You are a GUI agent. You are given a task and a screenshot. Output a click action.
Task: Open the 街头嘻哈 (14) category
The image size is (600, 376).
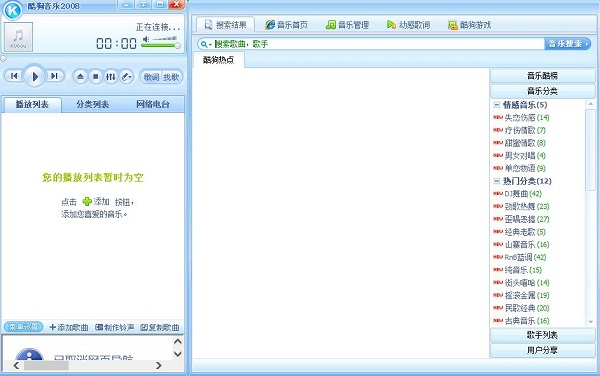527,283
